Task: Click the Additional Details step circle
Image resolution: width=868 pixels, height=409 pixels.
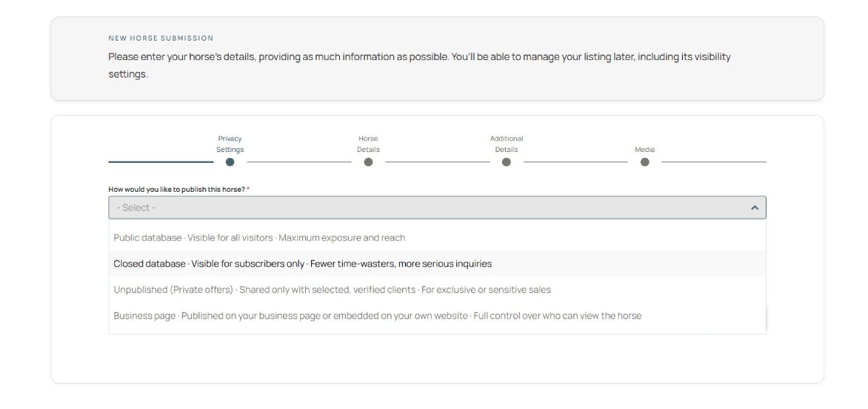Action: tap(506, 162)
